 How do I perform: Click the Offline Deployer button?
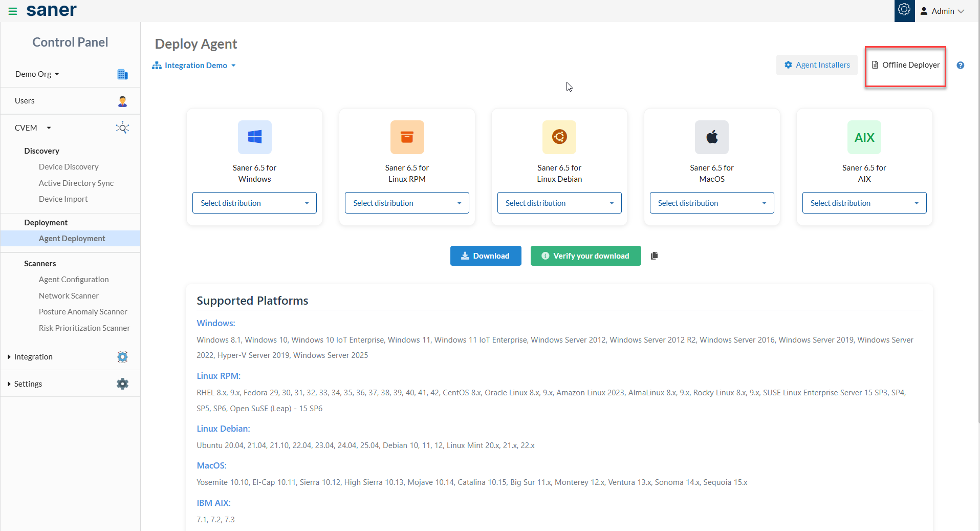(x=905, y=65)
